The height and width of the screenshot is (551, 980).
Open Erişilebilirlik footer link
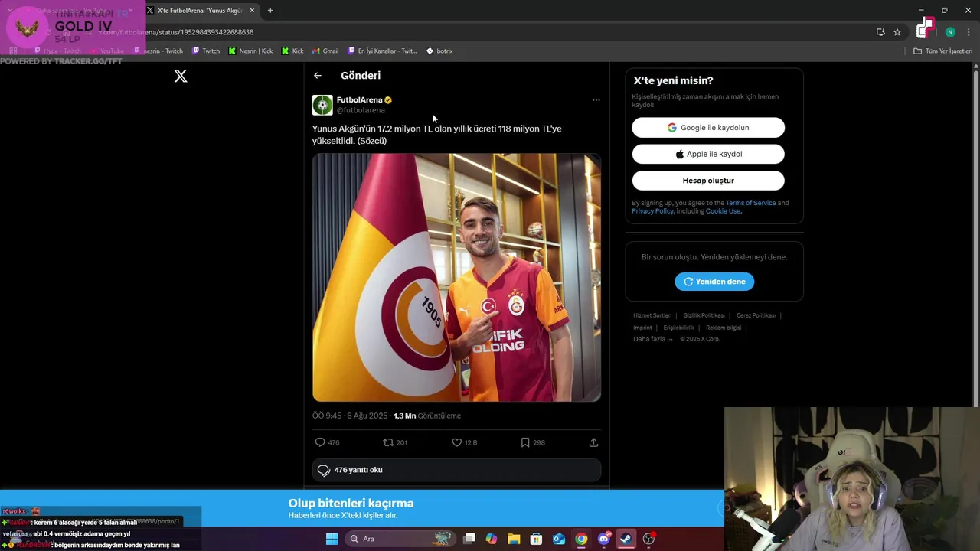pyautogui.click(x=679, y=328)
